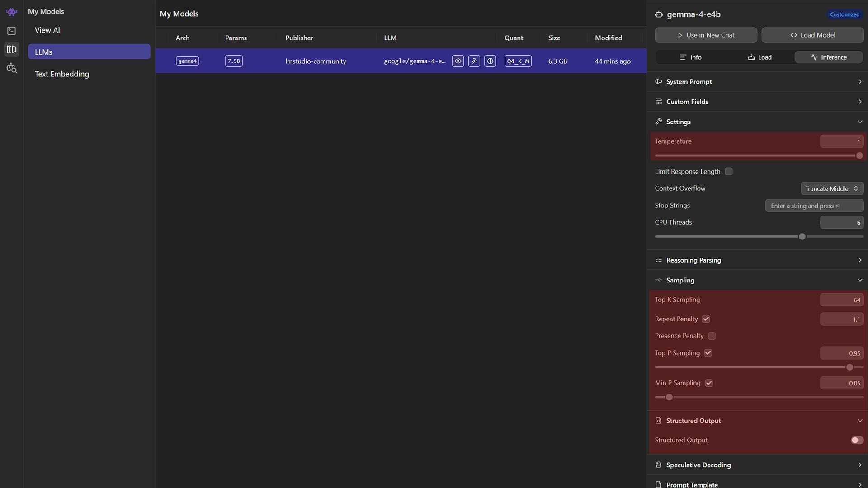Image resolution: width=868 pixels, height=488 pixels.
Task: Click the vision eye icon on gemma row
Action: pyautogui.click(x=458, y=61)
